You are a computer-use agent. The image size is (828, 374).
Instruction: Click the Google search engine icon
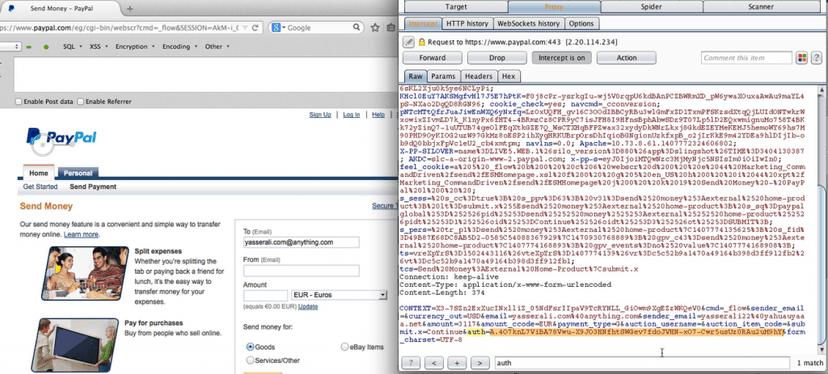coord(276,27)
